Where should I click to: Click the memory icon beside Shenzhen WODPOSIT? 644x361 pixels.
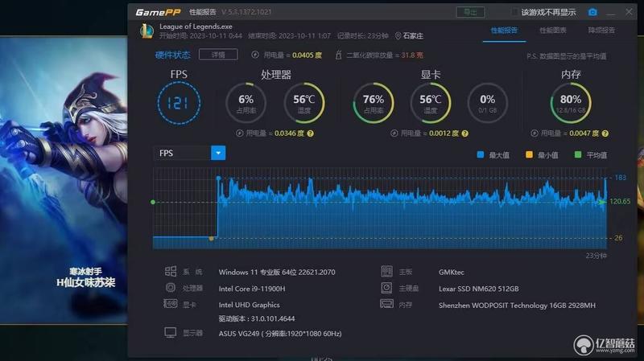(x=386, y=304)
